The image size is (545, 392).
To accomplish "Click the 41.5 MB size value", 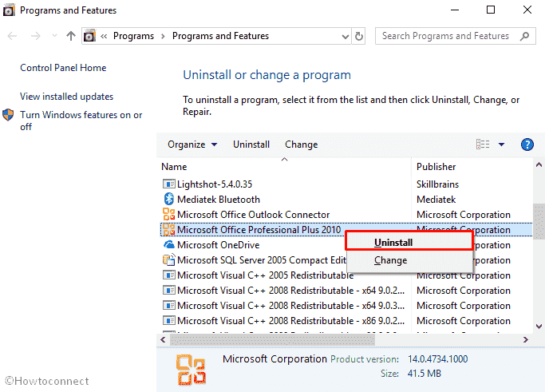I will 424,374.
